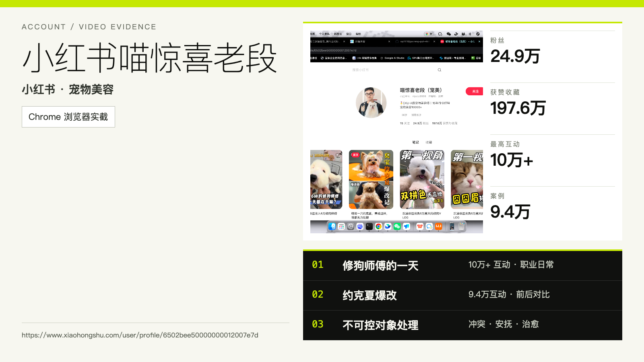Click the Chrome cursor pill in menu bar
The width and height of the screenshot is (644, 362).
point(429,34)
